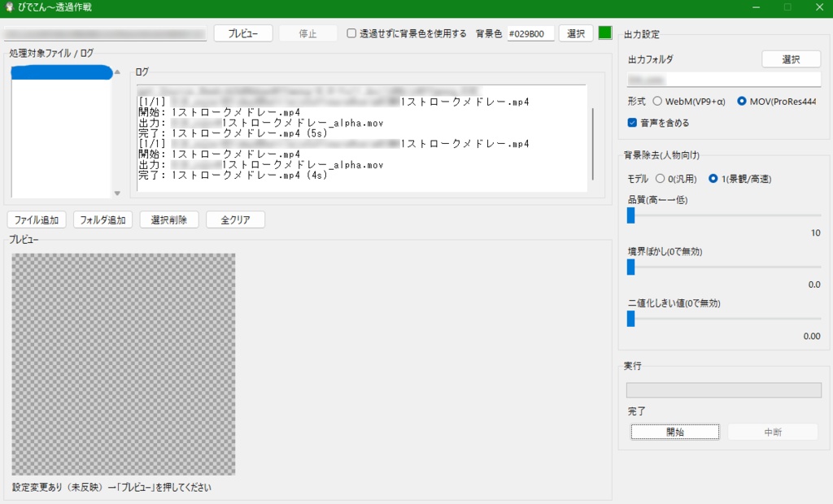Click the 境界ぼかし slider handle

(630, 267)
